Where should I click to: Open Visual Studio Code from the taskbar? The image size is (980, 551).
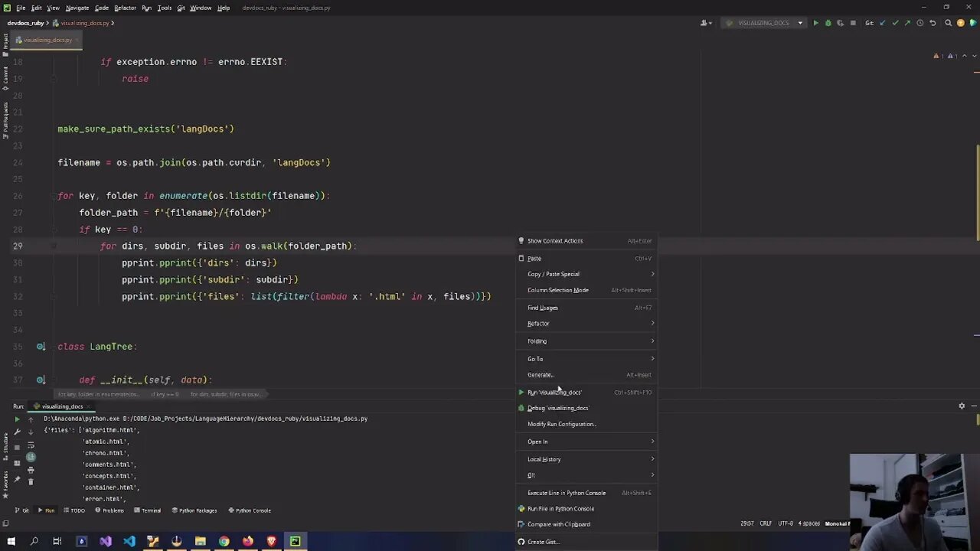(x=129, y=541)
